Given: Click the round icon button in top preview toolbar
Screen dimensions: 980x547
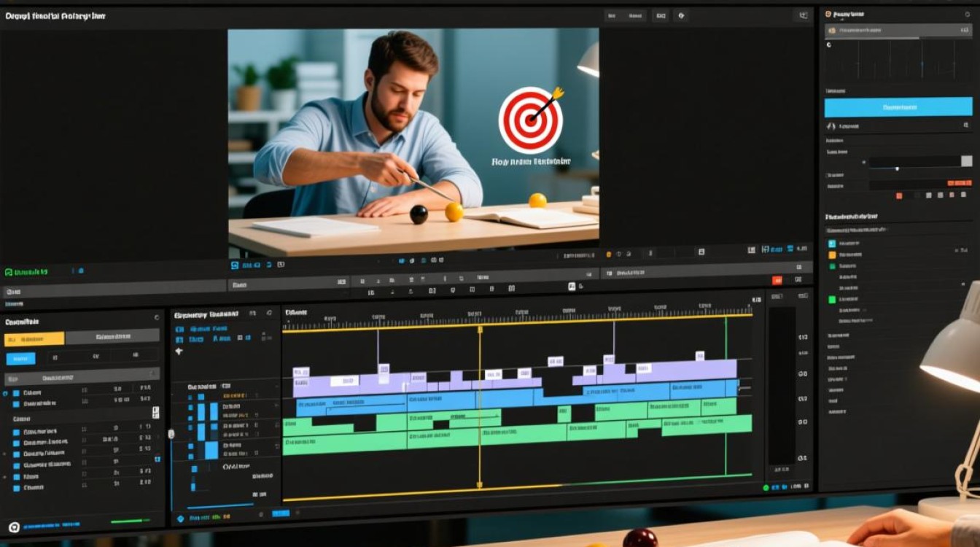Looking at the screenshot, I should pyautogui.click(x=681, y=15).
